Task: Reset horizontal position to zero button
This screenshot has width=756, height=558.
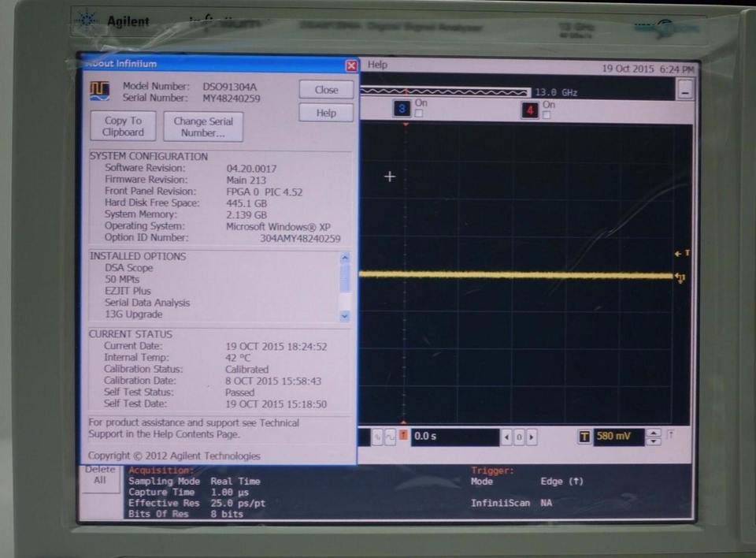Action: (x=519, y=437)
